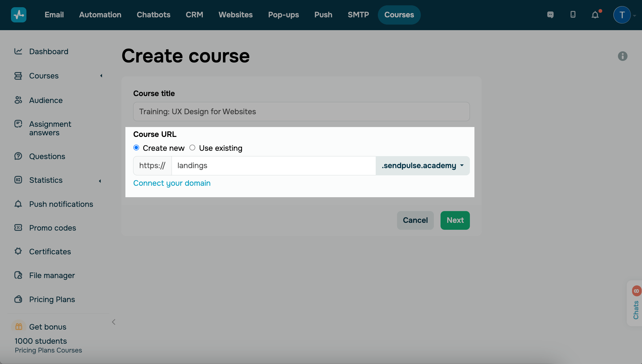Image resolution: width=642 pixels, height=364 pixels.
Task: Open Certificates badge icon in sidebar
Action: pyautogui.click(x=18, y=251)
